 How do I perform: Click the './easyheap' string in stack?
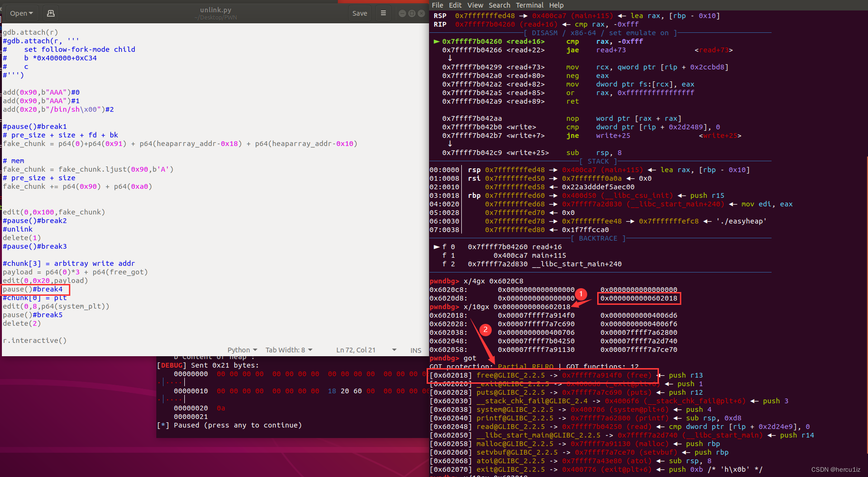(x=742, y=221)
